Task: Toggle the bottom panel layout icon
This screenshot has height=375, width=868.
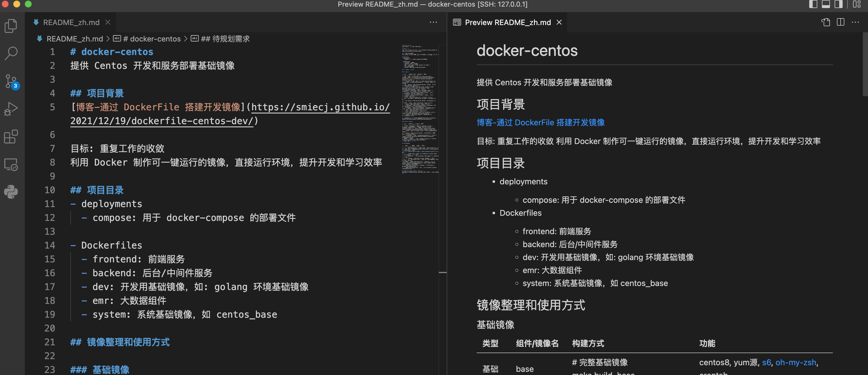Action: 826,4
